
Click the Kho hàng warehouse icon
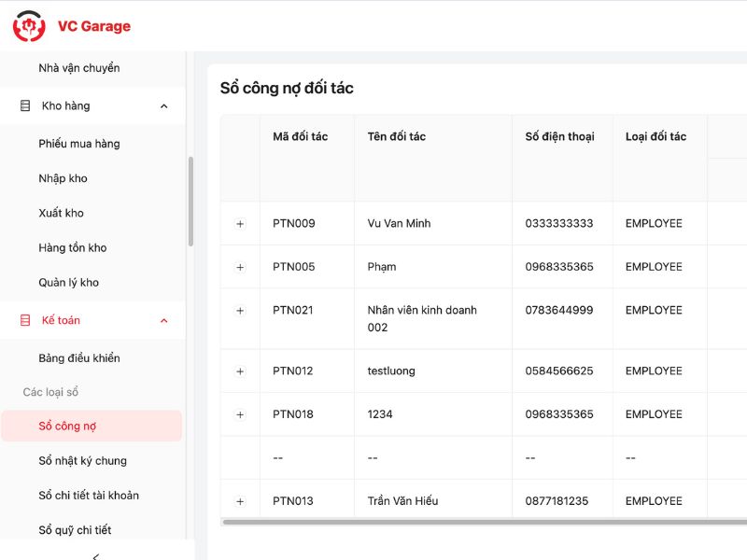coord(25,106)
